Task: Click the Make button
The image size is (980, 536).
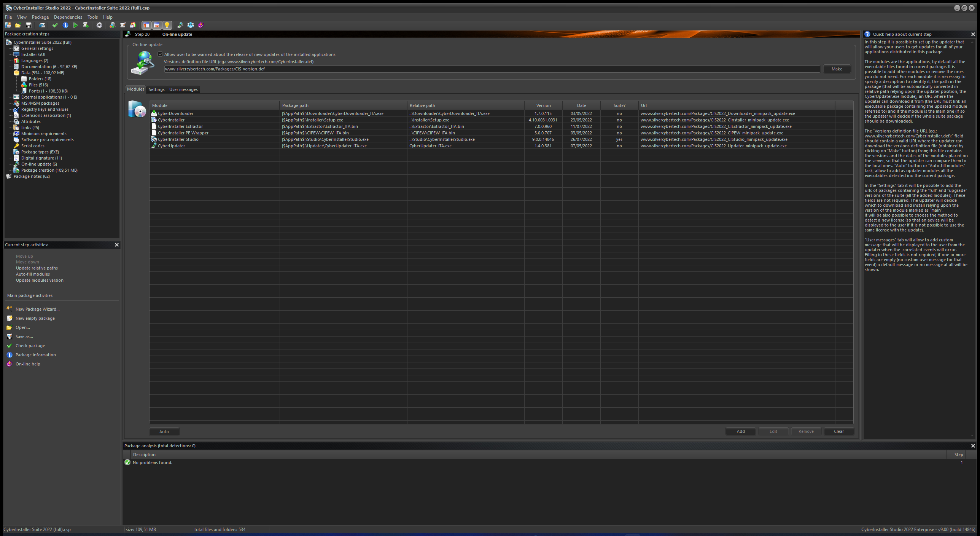Action: pos(837,69)
